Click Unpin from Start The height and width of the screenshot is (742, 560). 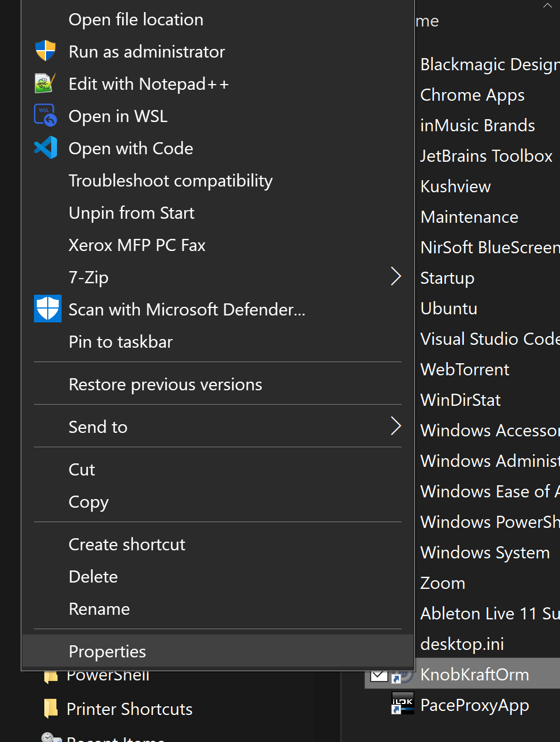tap(131, 213)
